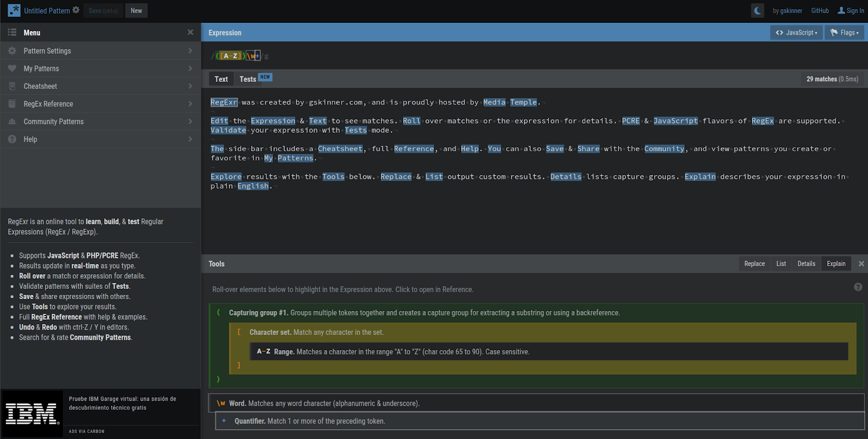Toggle dark mode moon icon
This screenshot has height=439, width=868.
pos(758,10)
